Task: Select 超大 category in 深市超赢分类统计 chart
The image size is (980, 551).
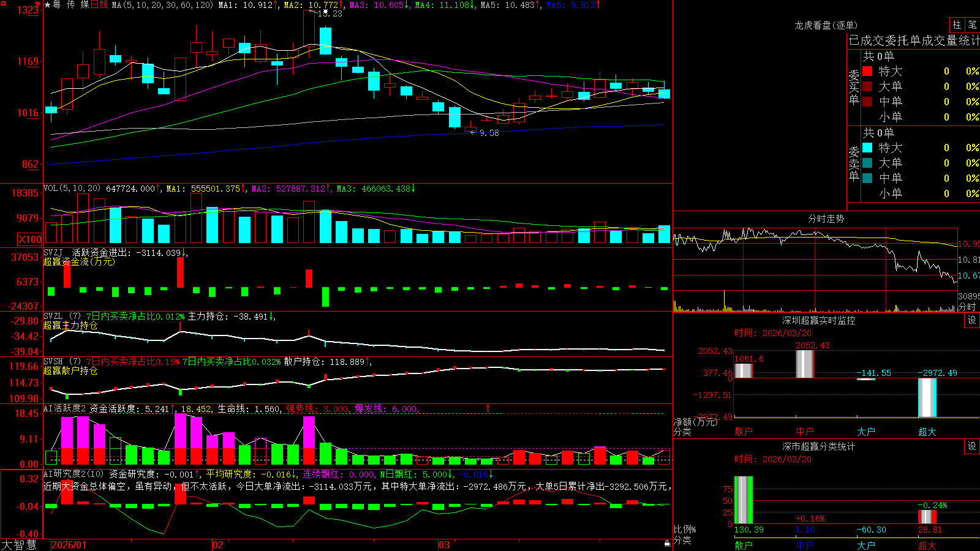Action: coord(927,545)
